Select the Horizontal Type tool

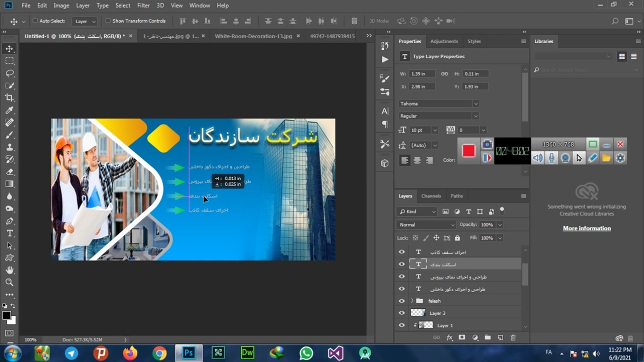(10, 233)
